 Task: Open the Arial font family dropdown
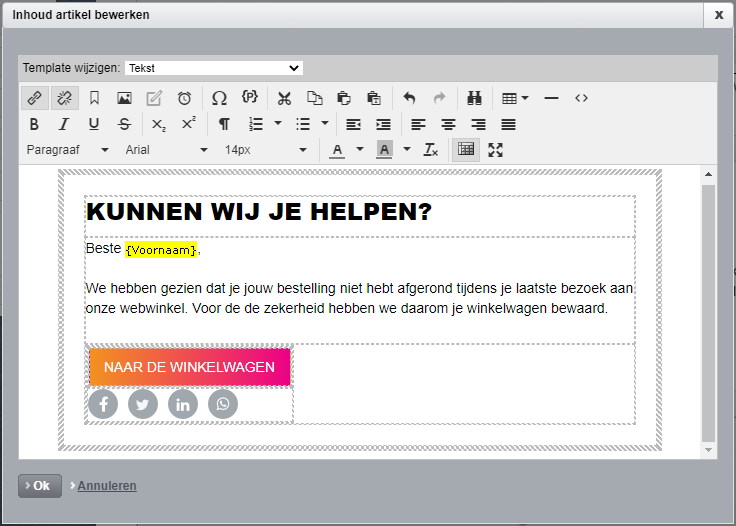click(x=166, y=150)
